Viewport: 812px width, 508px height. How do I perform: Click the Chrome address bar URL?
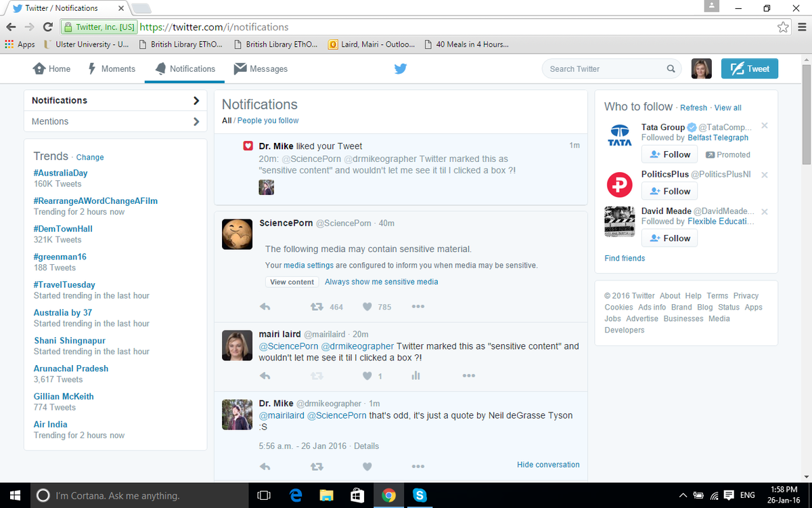point(215,27)
